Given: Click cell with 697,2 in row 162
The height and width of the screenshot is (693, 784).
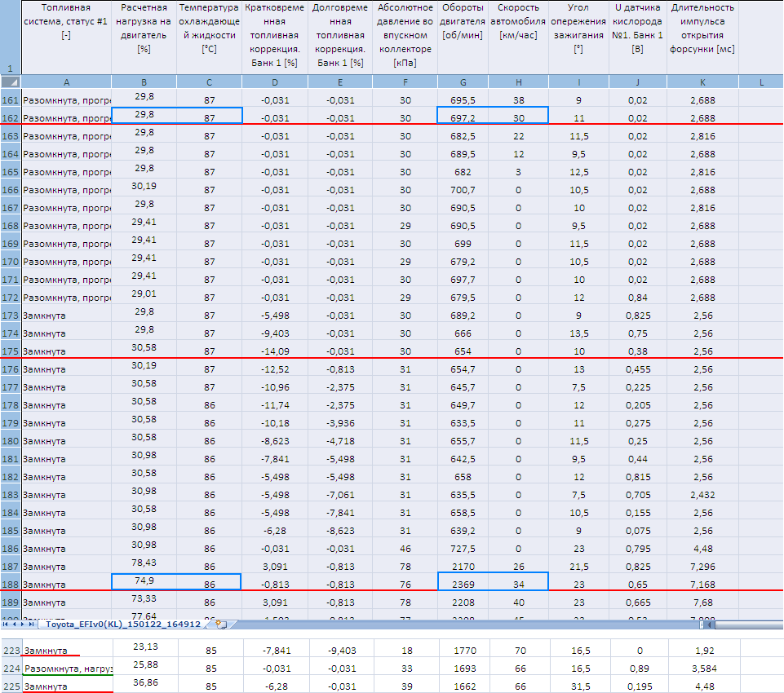Looking at the screenshot, I should pyautogui.click(x=463, y=117).
